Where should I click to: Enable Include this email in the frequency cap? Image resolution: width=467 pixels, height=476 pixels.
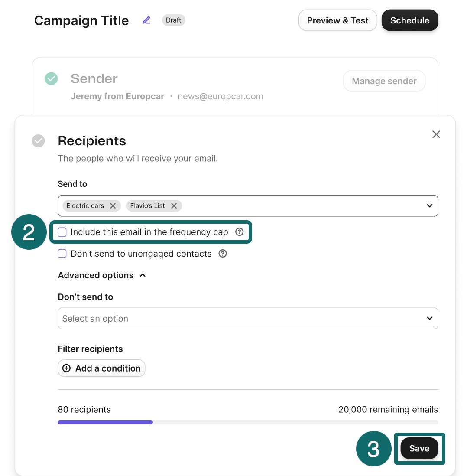[x=62, y=232]
